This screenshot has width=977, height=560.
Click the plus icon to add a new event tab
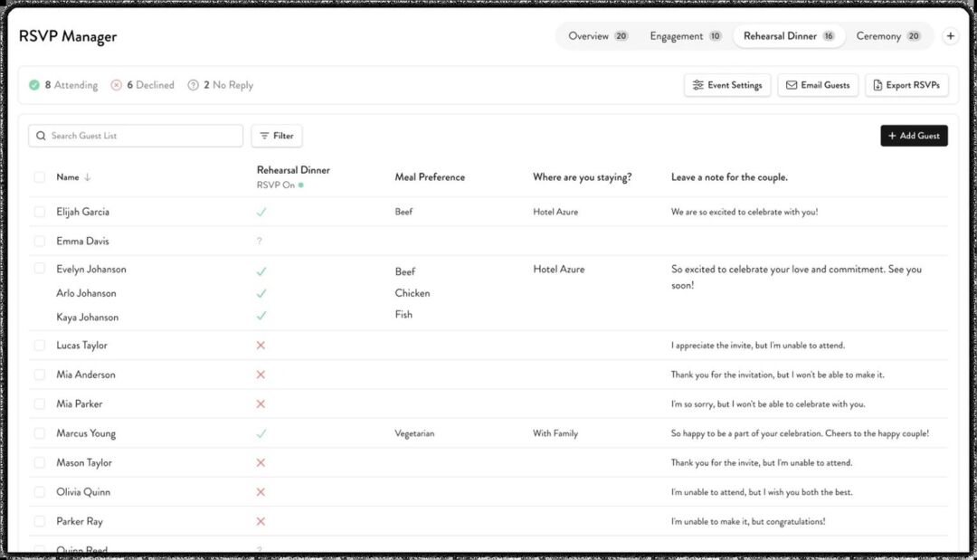click(950, 36)
